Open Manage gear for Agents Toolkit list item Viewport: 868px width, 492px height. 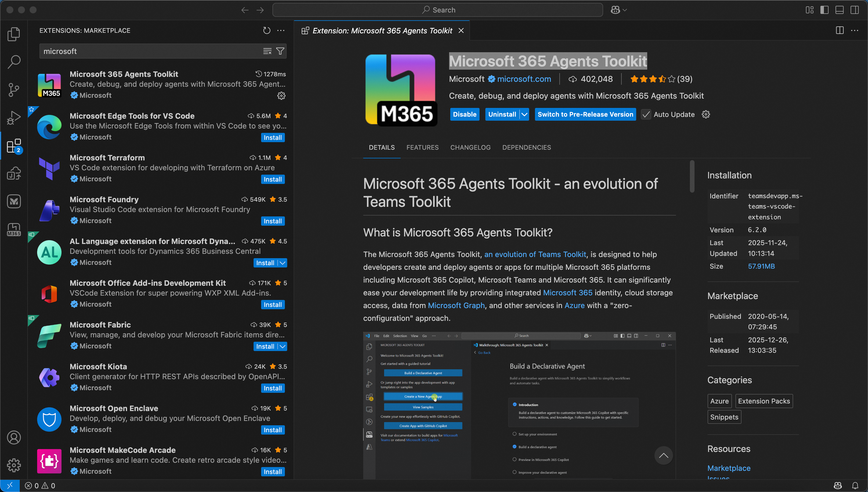click(281, 96)
